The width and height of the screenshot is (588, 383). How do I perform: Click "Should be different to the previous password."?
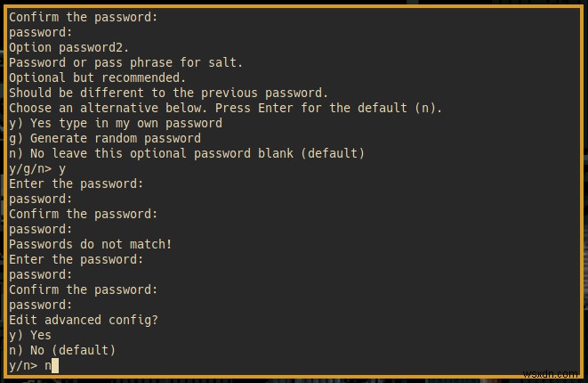pos(169,93)
